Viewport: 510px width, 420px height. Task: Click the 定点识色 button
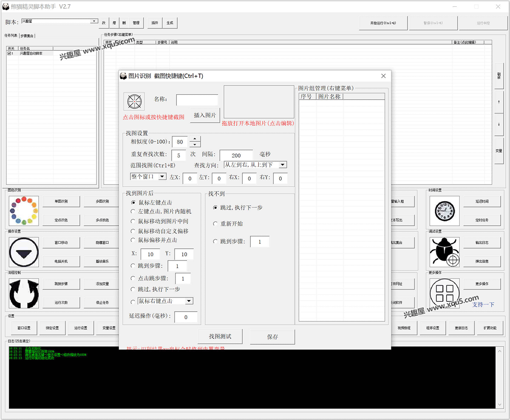click(x=61, y=220)
